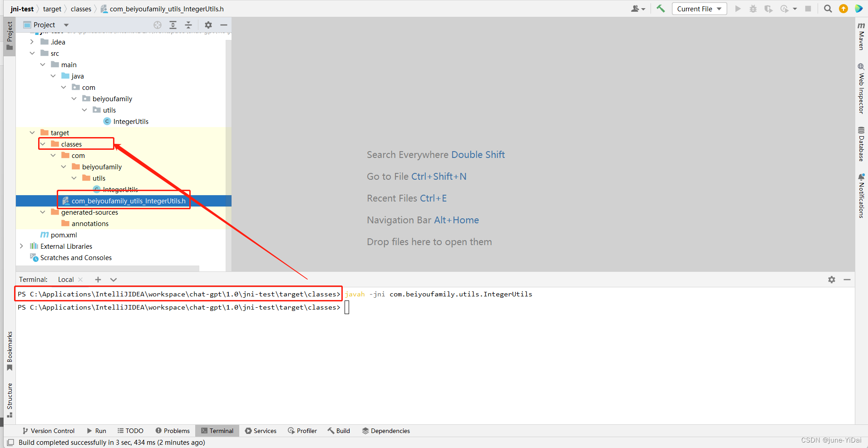Open the Problems tool window tab
Screen dimensions: 868x448
click(173, 431)
